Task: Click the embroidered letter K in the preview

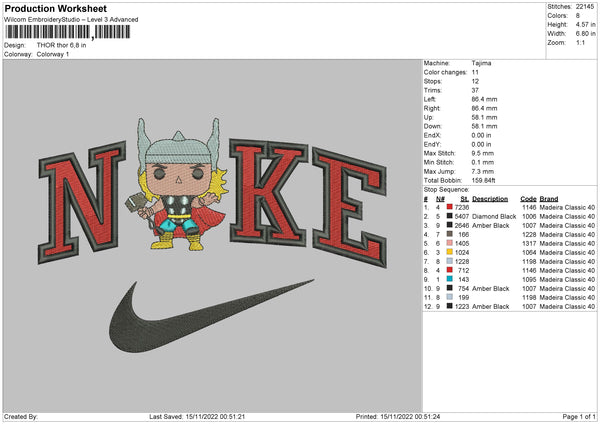Action: pyautogui.click(x=268, y=192)
